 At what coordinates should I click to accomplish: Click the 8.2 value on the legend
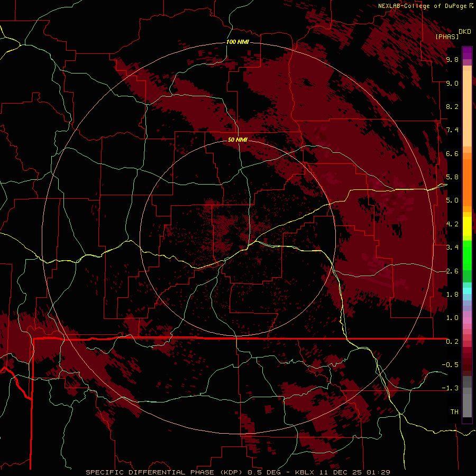coord(452,106)
